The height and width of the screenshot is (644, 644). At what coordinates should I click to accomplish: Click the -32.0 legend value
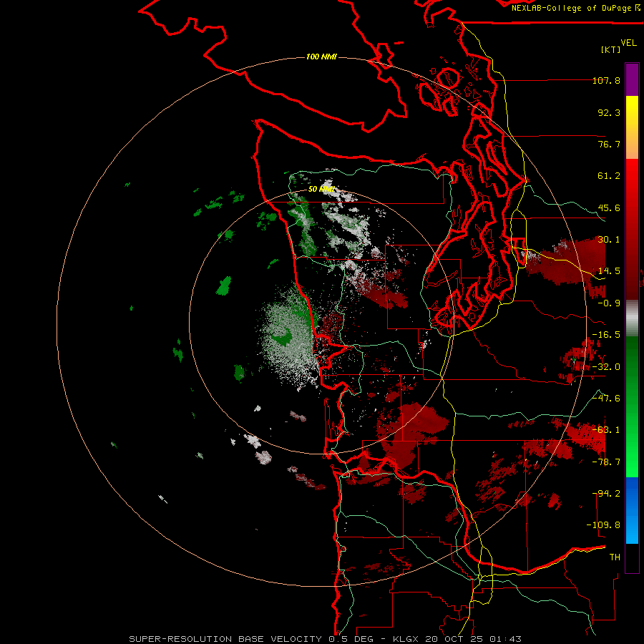[606, 367]
